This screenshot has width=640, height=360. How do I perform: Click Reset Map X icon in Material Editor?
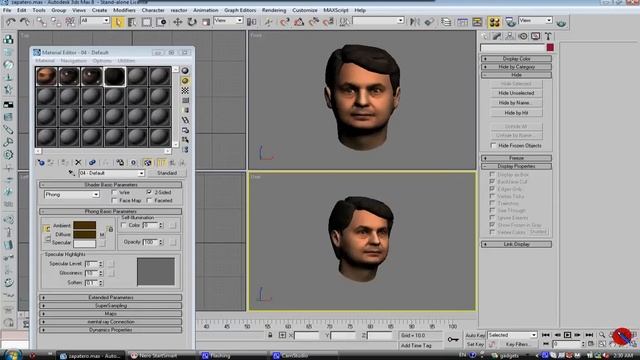[x=78, y=162]
